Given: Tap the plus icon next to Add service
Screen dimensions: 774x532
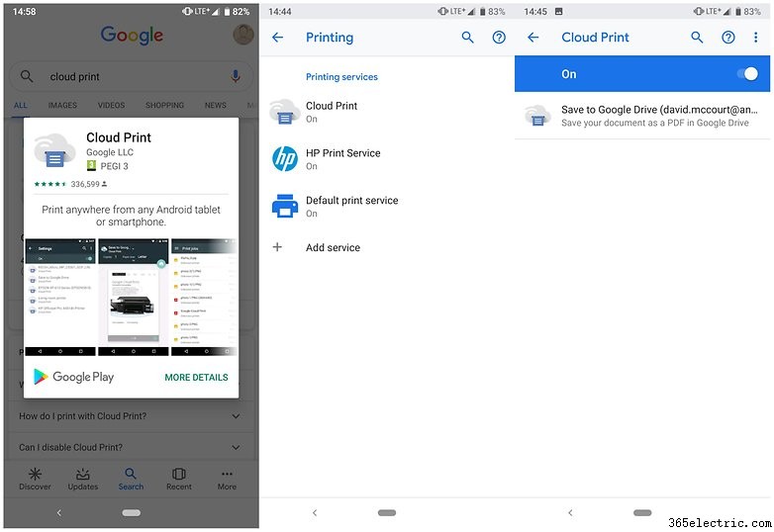Looking at the screenshot, I should (277, 247).
